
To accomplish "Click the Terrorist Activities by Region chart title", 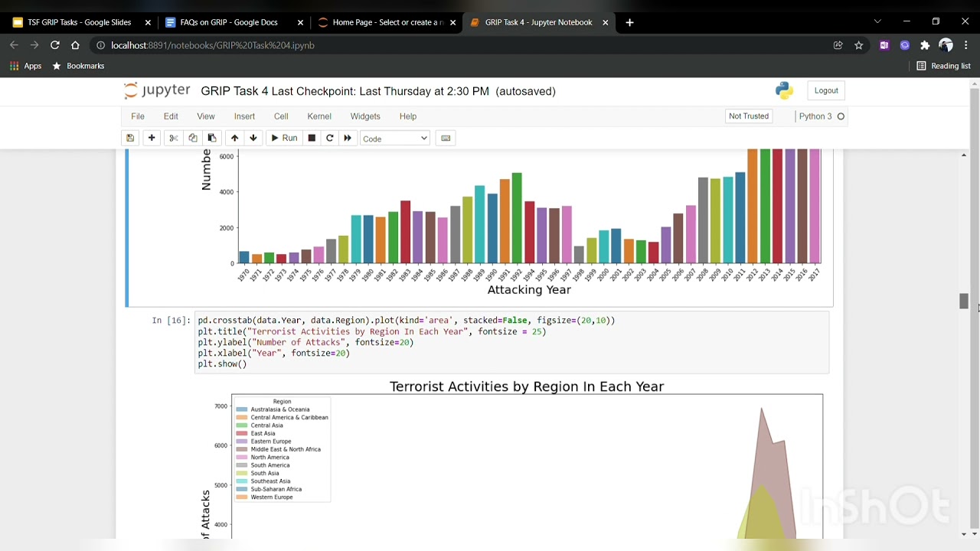I will click(x=527, y=386).
